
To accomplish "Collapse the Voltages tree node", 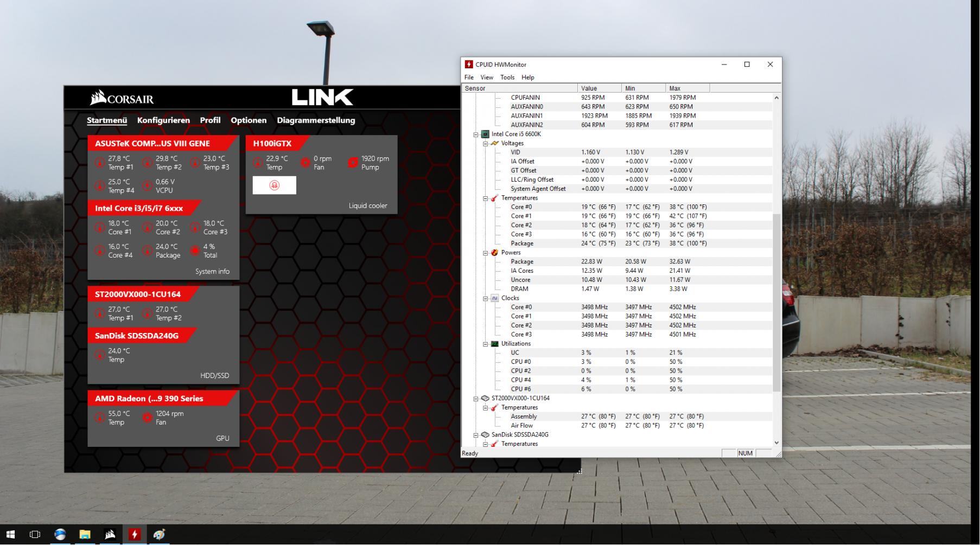I will click(x=486, y=144).
